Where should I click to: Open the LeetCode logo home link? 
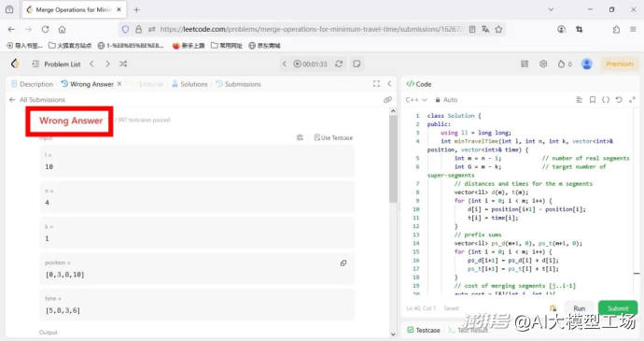pos(15,64)
